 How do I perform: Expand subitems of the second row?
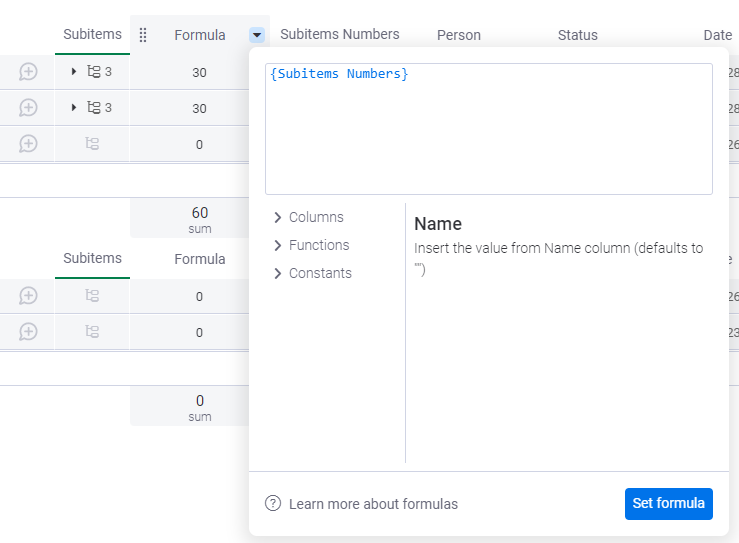pos(74,108)
